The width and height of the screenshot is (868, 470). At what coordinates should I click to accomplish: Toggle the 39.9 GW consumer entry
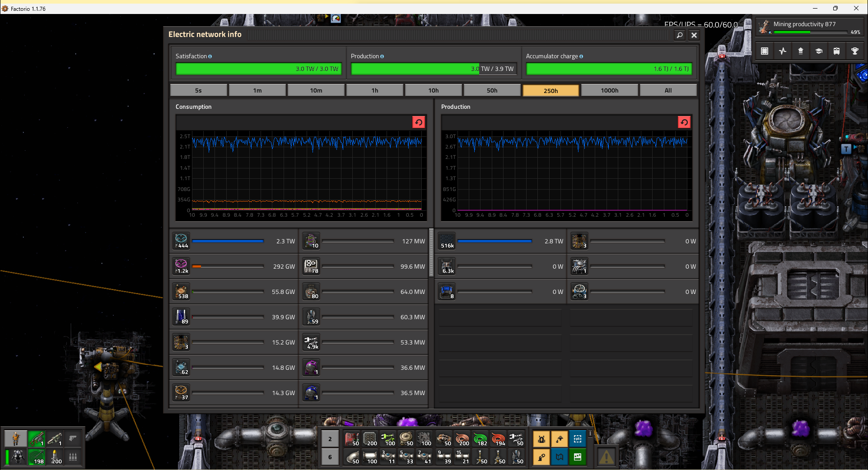(234, 317)
